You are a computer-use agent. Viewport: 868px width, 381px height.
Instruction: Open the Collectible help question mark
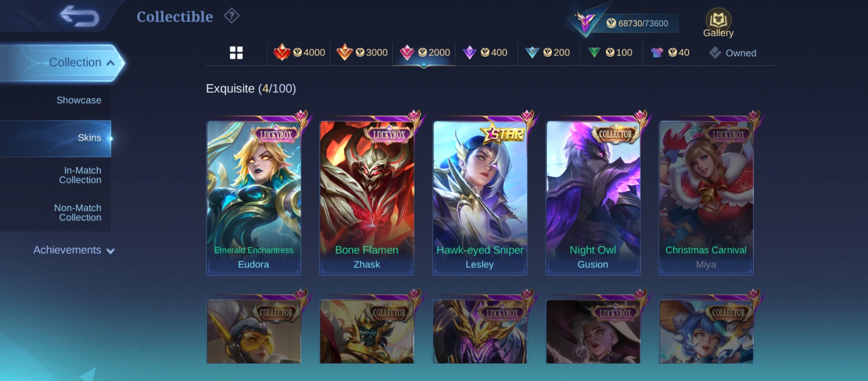231,16
